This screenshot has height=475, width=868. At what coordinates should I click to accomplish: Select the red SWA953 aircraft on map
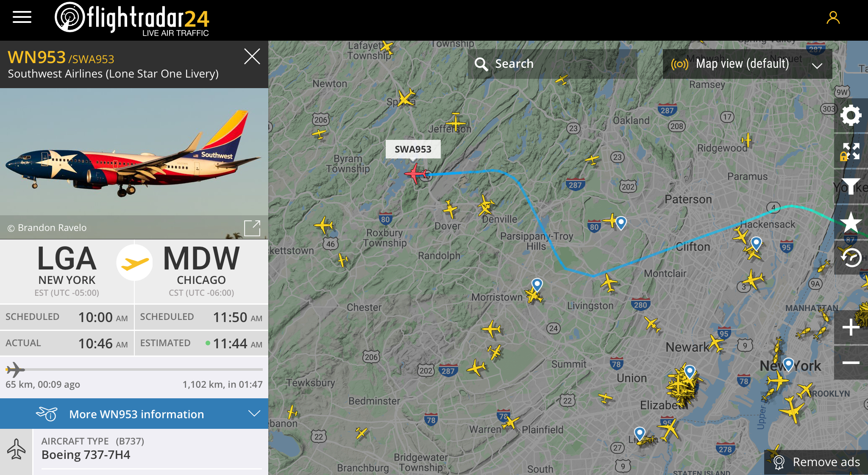click(415, 173)
